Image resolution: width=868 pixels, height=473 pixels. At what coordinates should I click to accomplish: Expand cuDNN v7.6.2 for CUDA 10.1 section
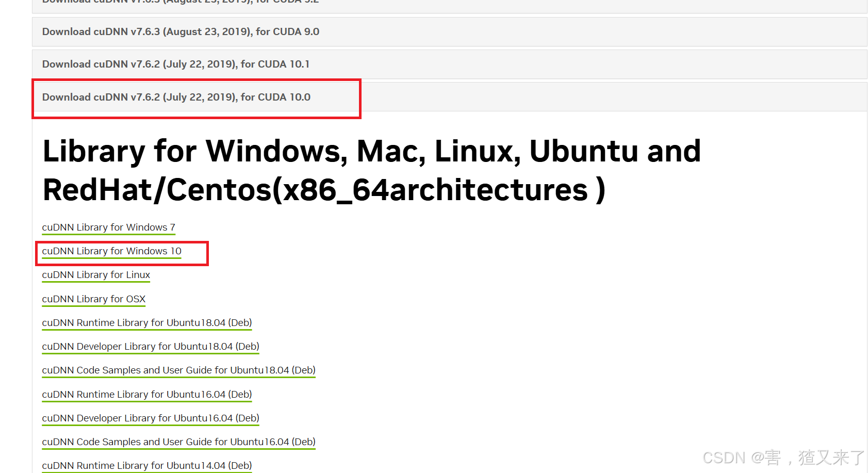tap(449, 64)
